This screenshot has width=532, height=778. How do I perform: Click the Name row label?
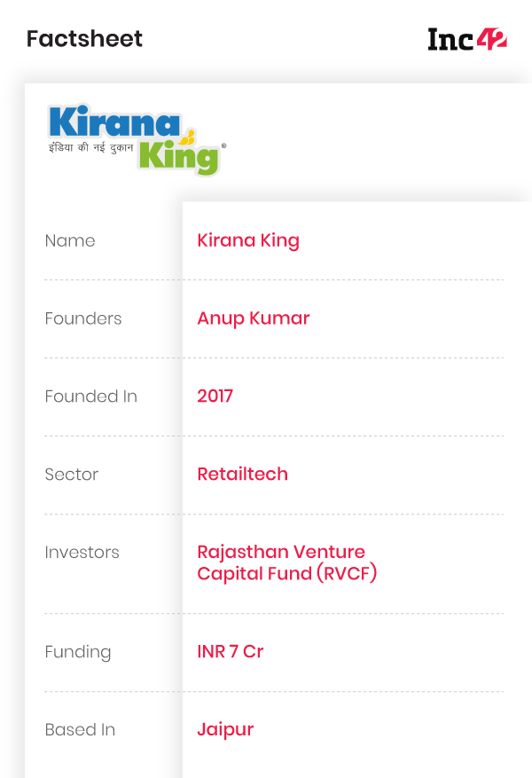point(70,240)
